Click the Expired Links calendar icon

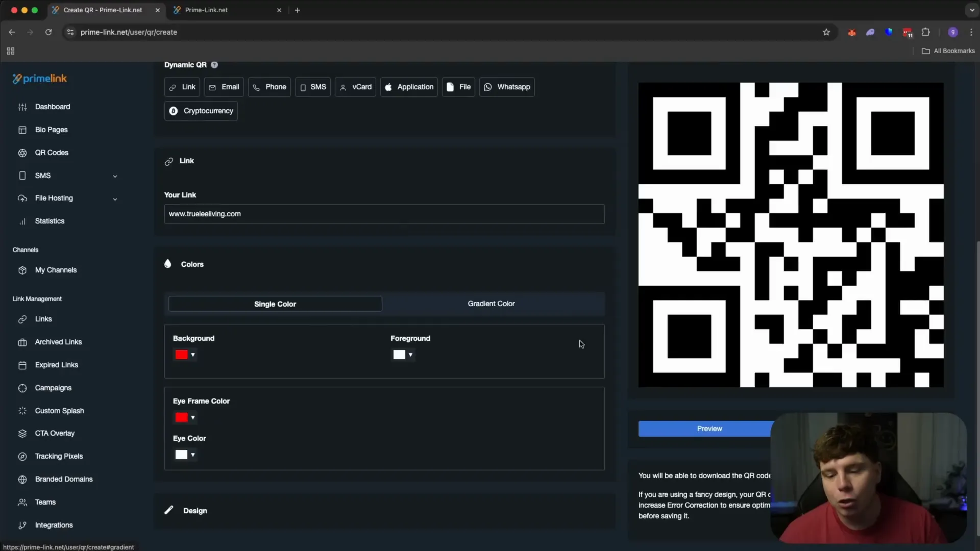click(22, 365)
